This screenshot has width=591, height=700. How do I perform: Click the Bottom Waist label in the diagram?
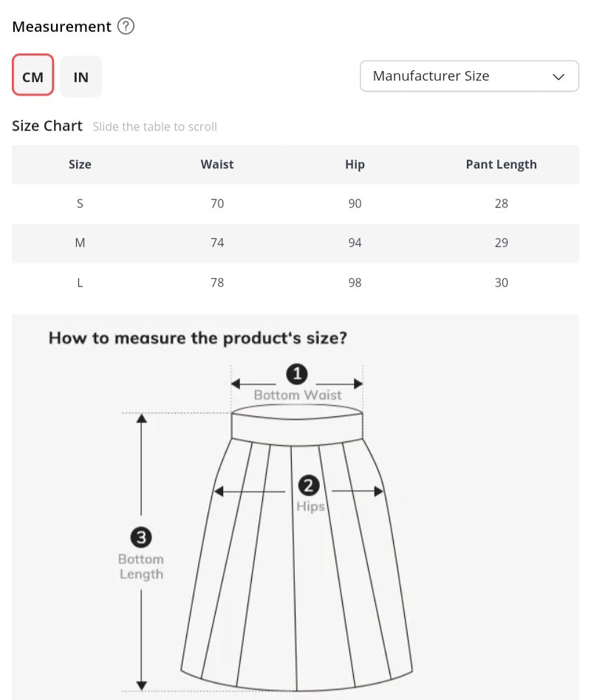tap(298, 395)
